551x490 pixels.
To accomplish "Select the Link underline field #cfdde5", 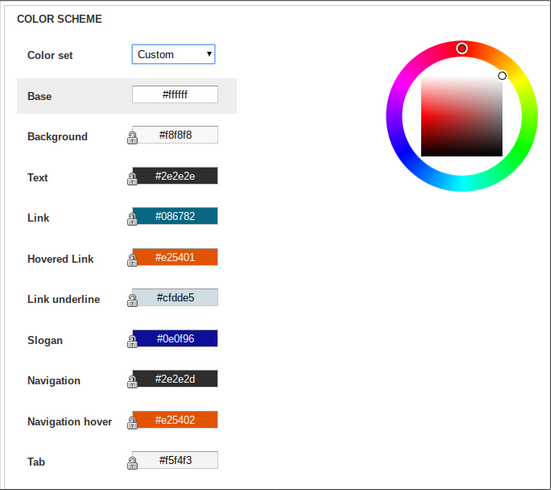I will coord(175,297).
